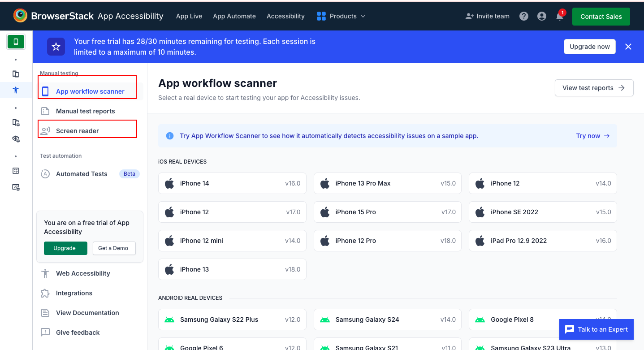Screen dimensions: 644x350
Task: Open the App Live tab
Action: click(189, 16)
